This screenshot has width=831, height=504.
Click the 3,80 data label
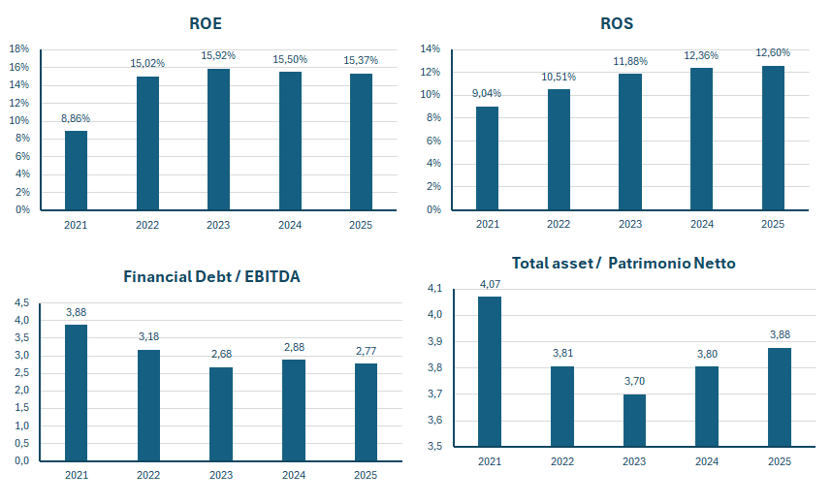coord(707,355)
